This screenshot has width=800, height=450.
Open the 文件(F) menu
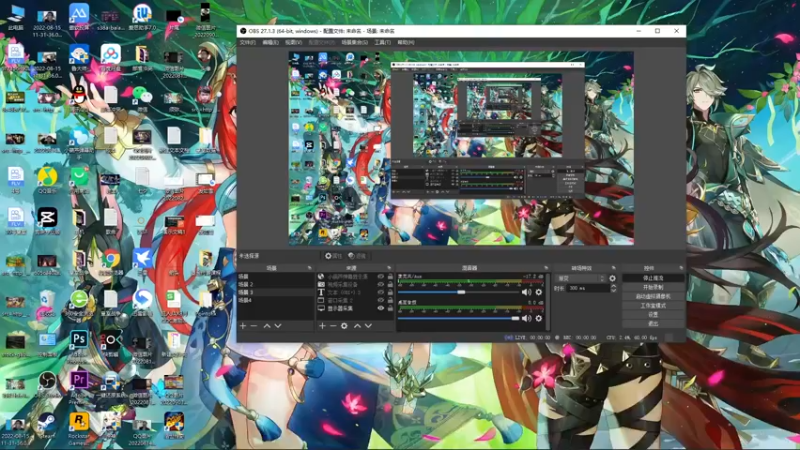tap(247, 43)
